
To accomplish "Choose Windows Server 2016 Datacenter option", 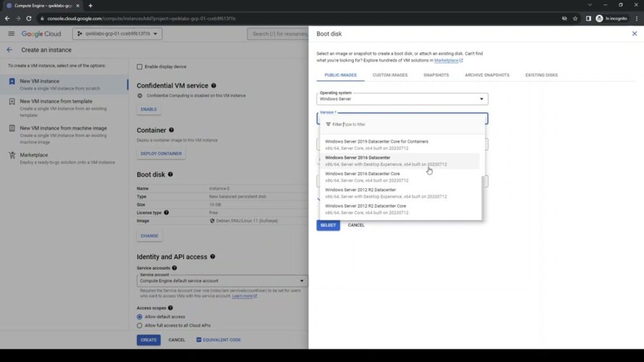I will tap(399, 161).
